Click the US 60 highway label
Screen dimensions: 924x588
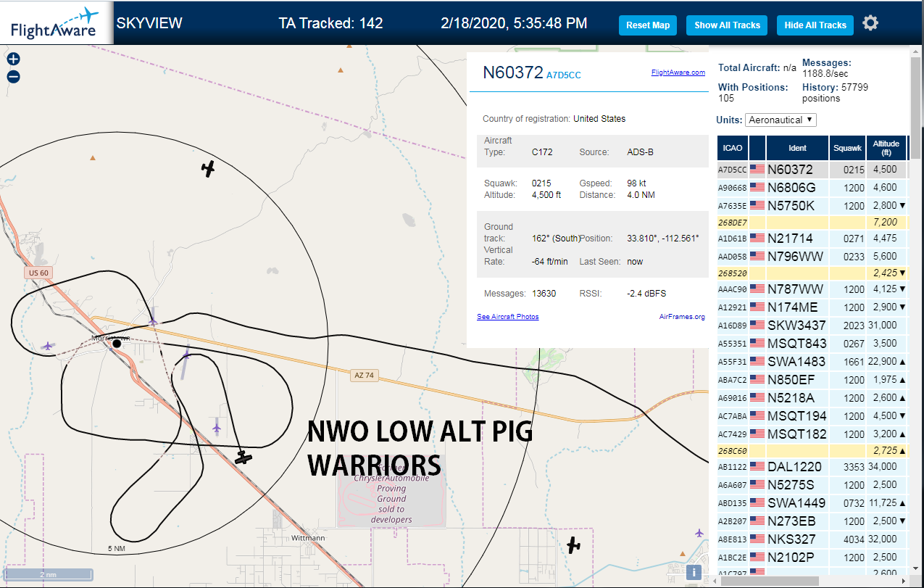37,273
